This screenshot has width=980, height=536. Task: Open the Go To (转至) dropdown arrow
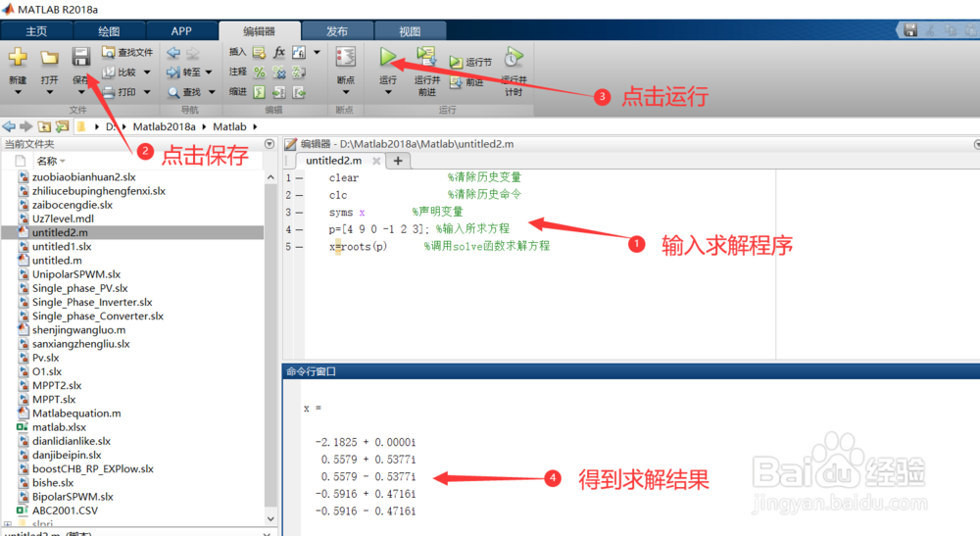click(x=209, y=73)
